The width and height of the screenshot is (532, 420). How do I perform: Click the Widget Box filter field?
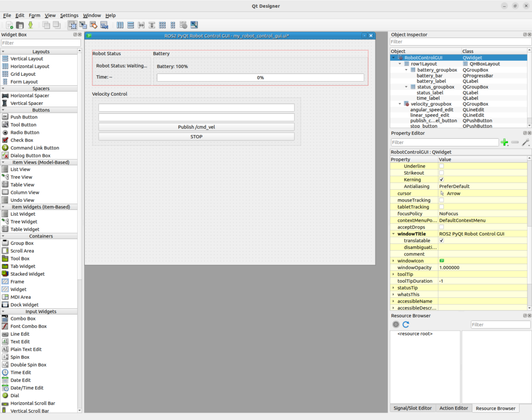point(41,43)
